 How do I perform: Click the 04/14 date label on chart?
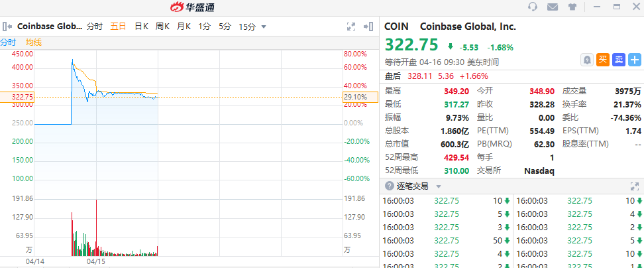[x=35, y=261]
